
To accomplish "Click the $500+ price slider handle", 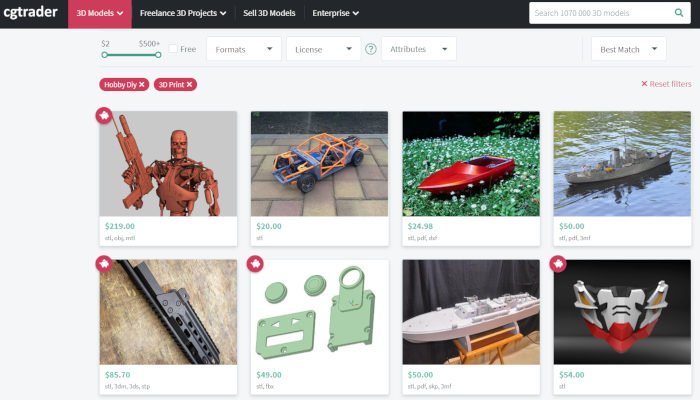I will 158,54.
